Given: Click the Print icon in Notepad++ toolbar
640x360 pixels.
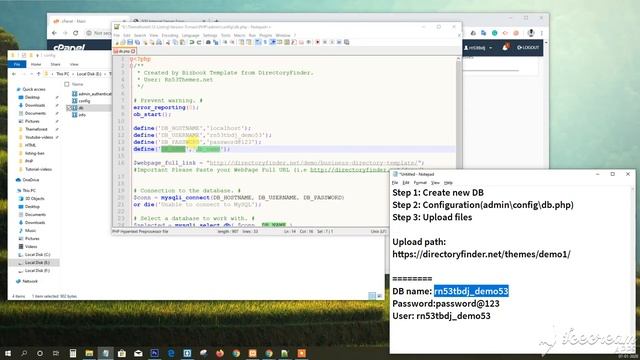Looking at the screenshot, I should (159, 42).
